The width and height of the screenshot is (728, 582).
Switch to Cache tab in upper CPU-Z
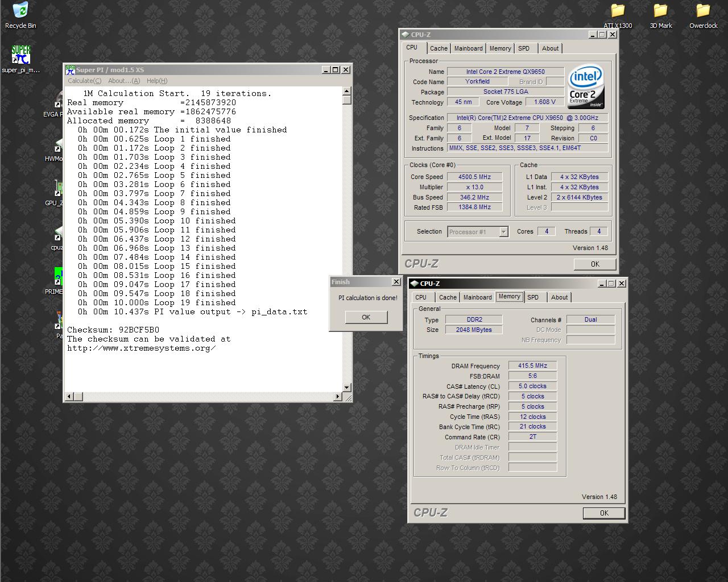439,48
